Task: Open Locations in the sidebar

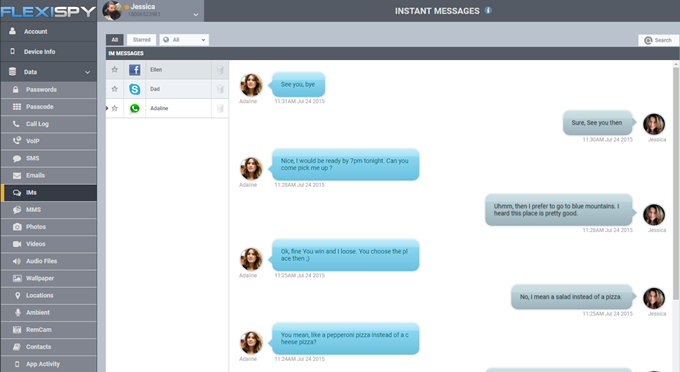Action: click(49, 296)
